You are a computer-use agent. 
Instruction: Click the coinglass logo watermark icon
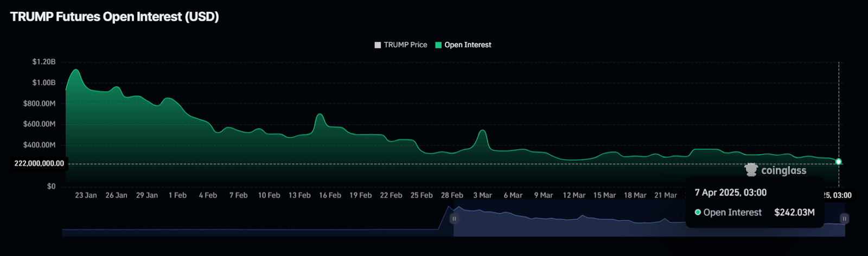click(751, 170)
